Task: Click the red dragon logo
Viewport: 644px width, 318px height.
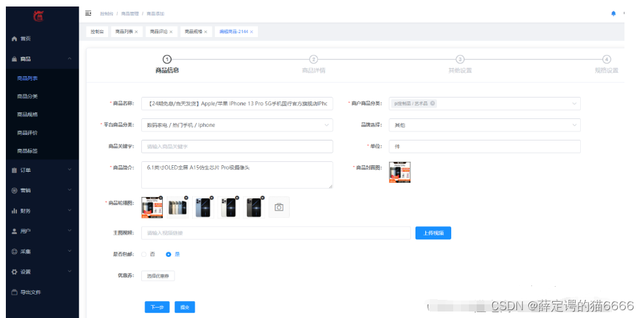Action: click(x=38, y=16)
